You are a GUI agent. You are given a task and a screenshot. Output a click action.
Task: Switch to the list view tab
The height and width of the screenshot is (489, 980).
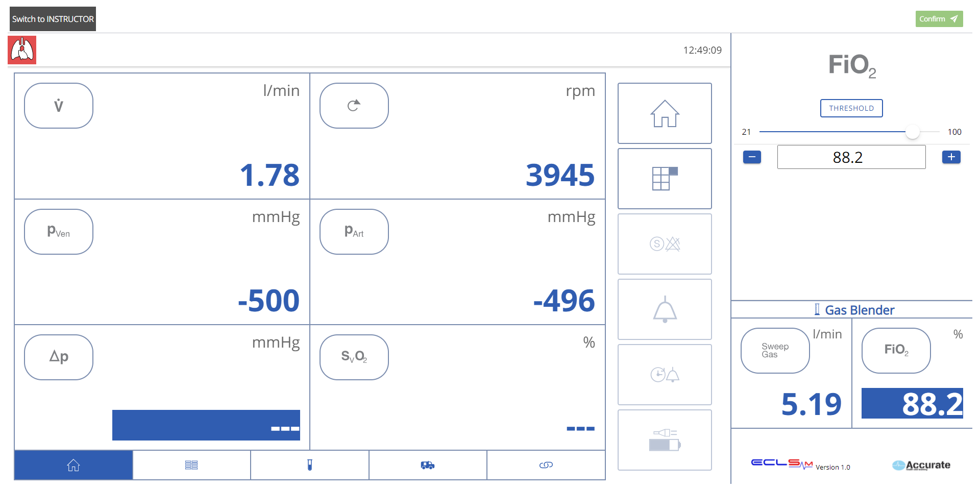point(191,465)
